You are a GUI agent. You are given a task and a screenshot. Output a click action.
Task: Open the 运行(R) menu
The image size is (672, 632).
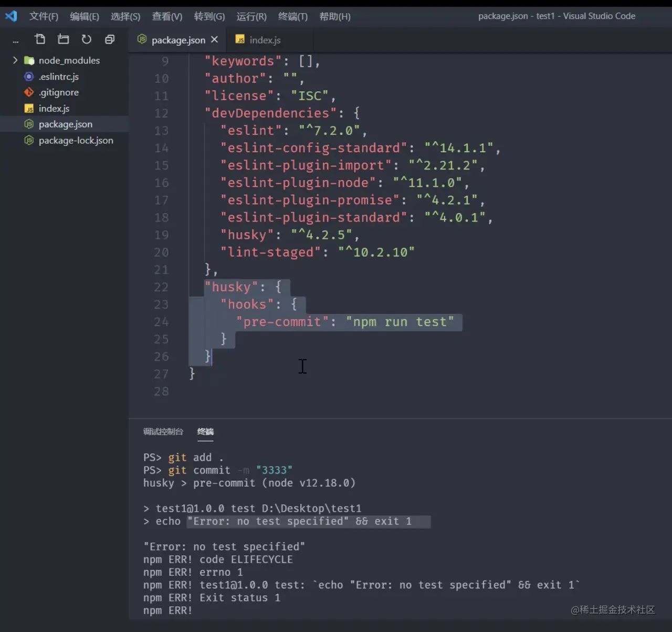pos(251,16)
